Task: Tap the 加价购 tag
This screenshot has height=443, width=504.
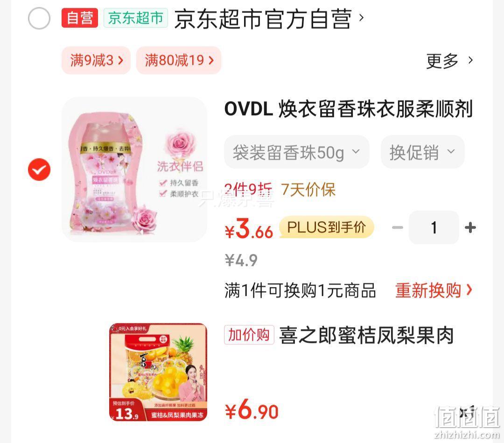Action: point(249,335)
